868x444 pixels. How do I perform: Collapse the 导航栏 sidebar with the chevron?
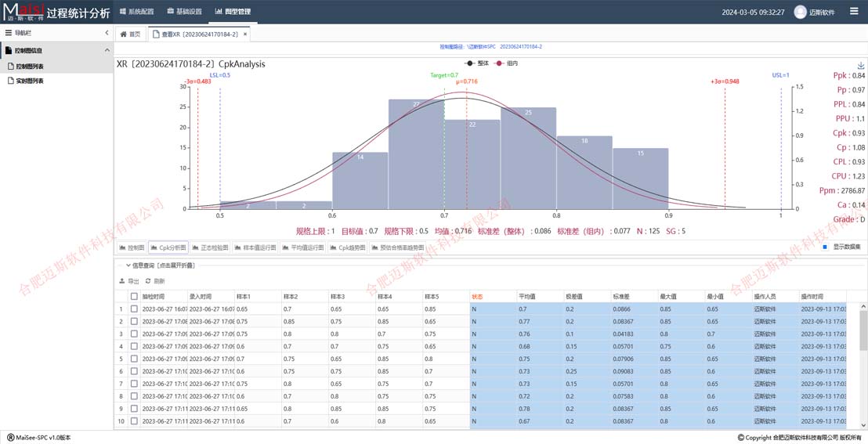[x=107, y=33]
